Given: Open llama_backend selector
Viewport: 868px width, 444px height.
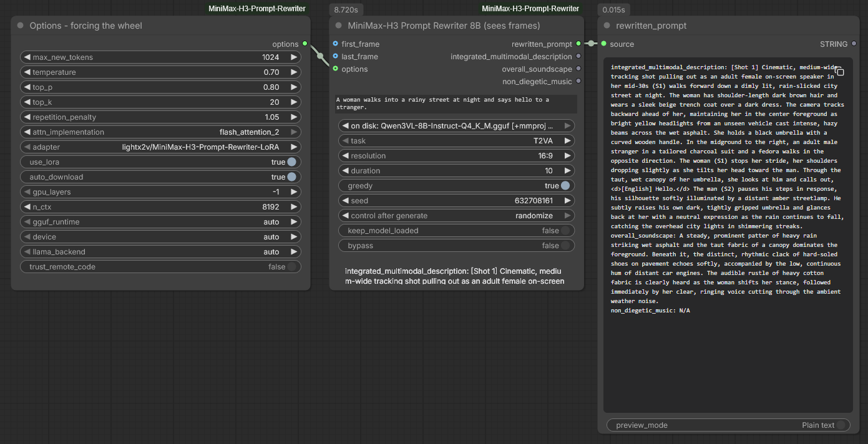Looking at the screenshot, I should pyautogui.click(x=160, y=252).
